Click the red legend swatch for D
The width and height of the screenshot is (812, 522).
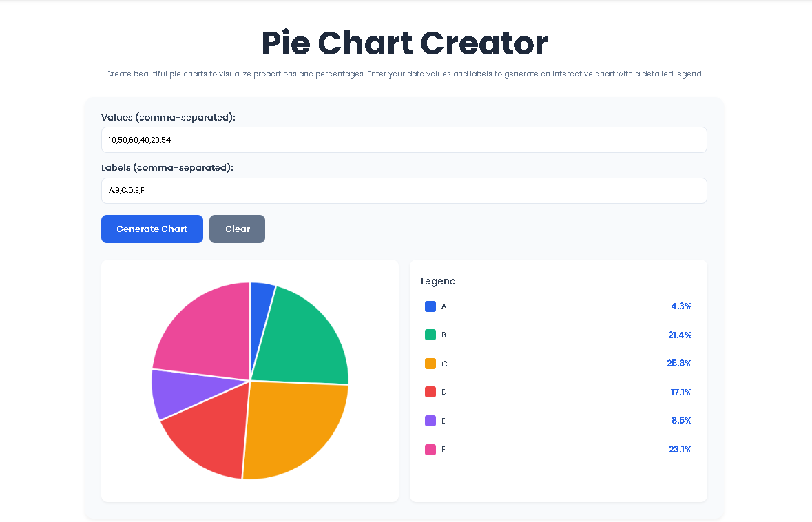click(x=430, y=392)
